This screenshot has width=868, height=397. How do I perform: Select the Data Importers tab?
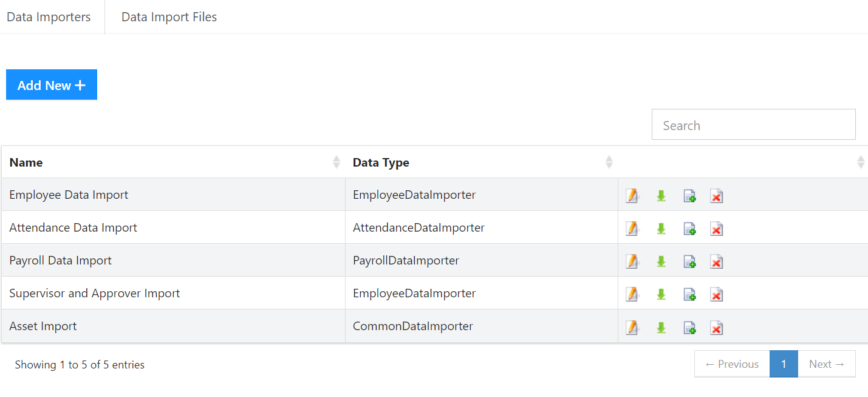pyautogui.click(x=49, y=16)
